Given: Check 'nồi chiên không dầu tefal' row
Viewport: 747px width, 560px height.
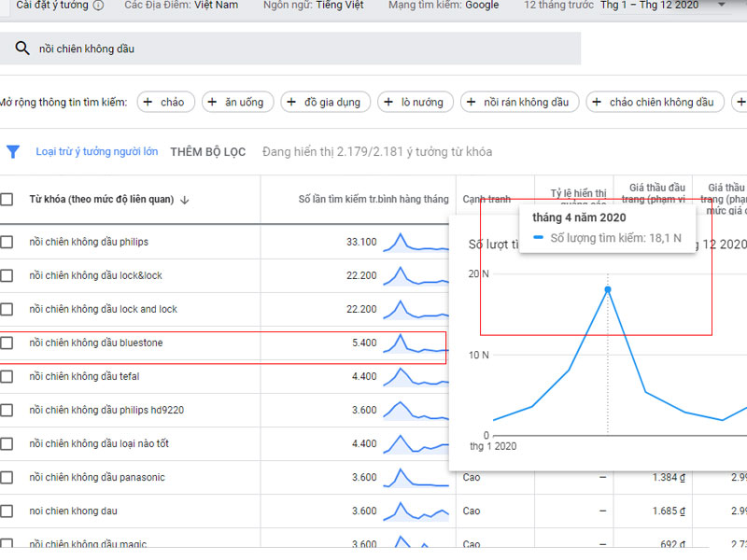Looking at the screenshot, I should tap(7, 376).
